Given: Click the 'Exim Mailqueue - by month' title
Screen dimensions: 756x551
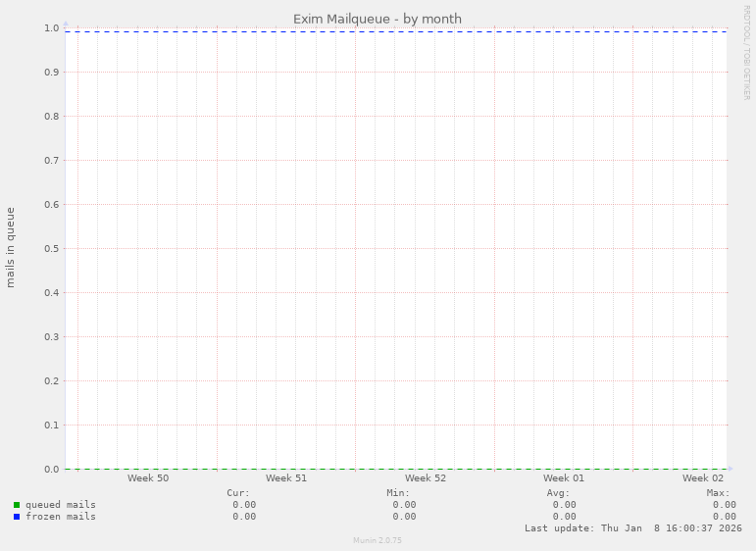Looking at the screenshot, I should (378, 19).
